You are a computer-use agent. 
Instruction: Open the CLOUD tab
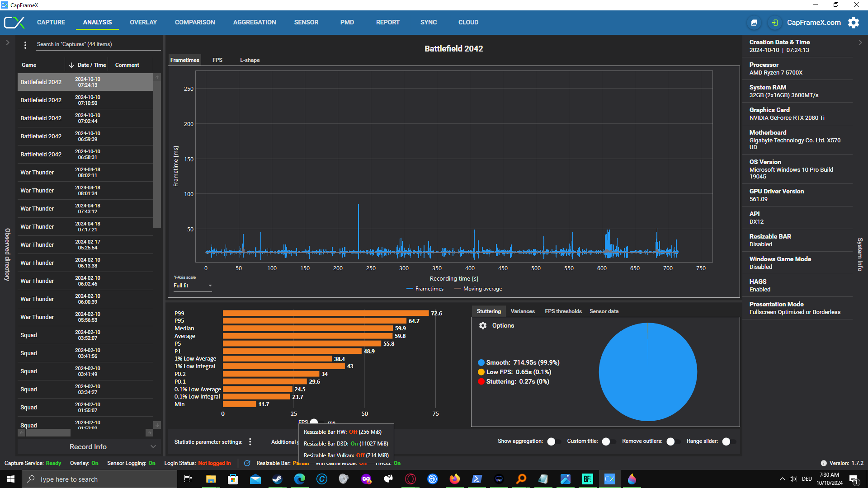468,22
